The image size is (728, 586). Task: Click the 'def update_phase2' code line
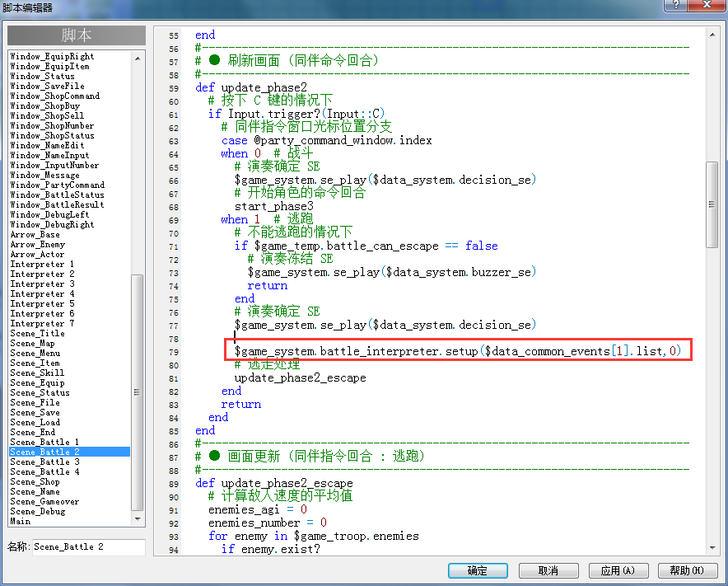[251, 88]
